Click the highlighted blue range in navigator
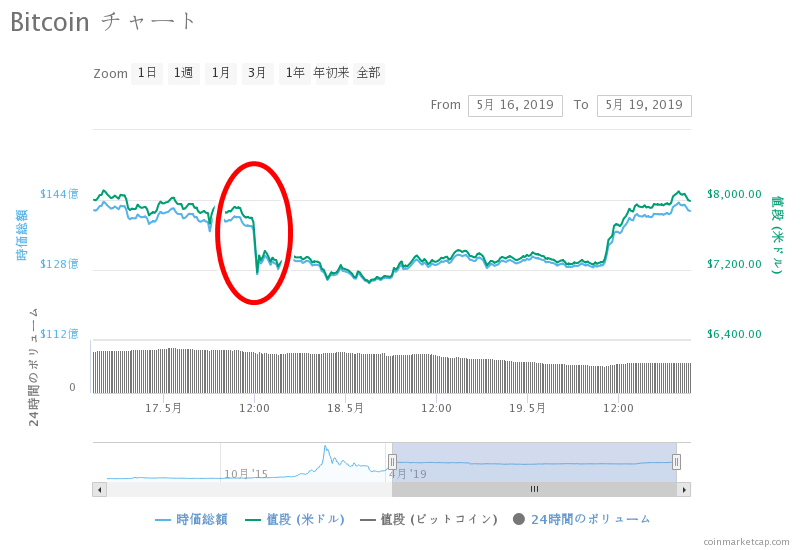This screenshot has width=800, height=550. click(534, 462)
